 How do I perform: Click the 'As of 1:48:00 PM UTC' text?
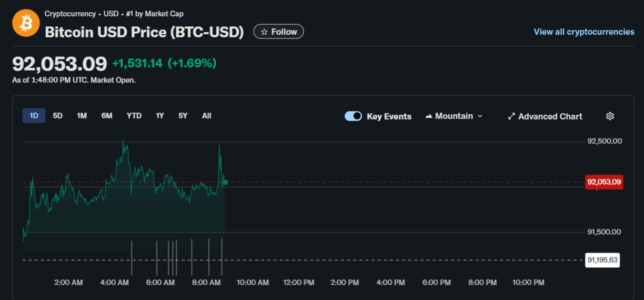(x=50, y=81)
